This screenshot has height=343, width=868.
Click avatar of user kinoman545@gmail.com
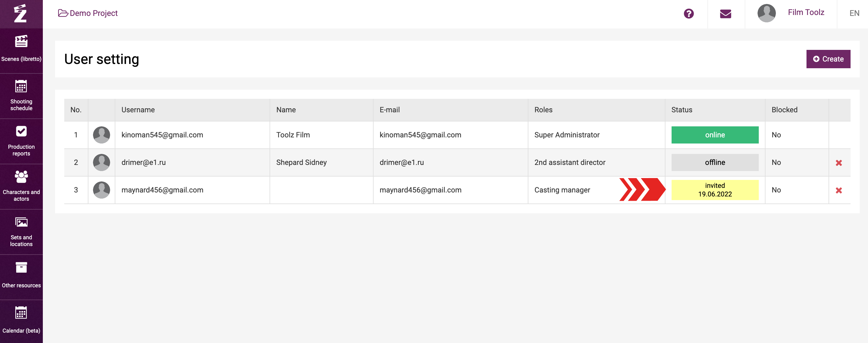tap(101, 135)
